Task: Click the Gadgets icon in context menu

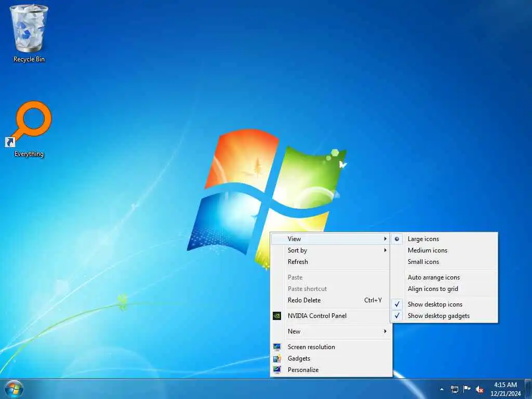Action: pos(277,358)
